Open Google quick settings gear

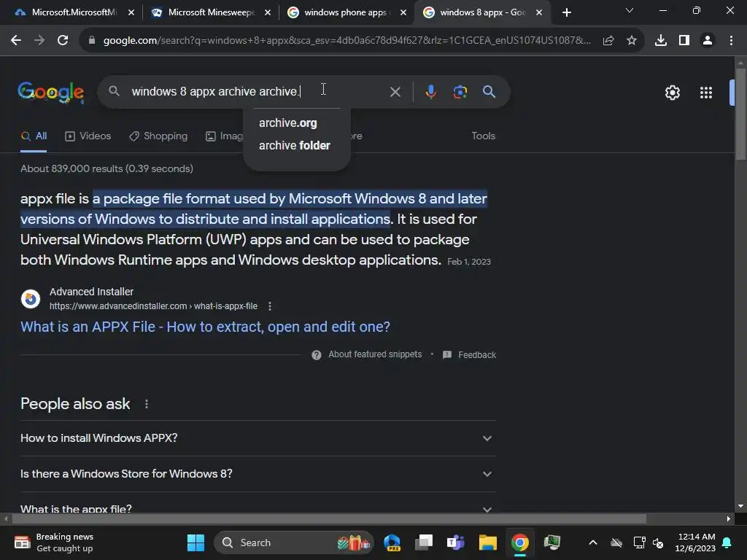[672, 93]
